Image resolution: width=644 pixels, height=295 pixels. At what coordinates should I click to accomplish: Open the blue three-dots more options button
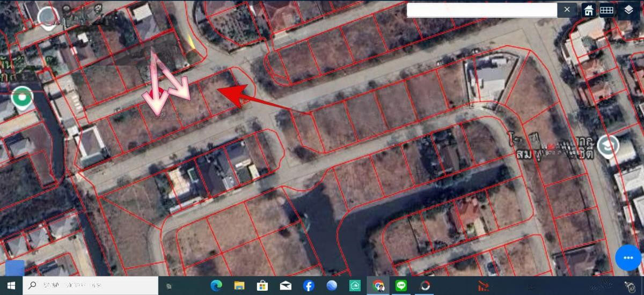tap(628, 258)
